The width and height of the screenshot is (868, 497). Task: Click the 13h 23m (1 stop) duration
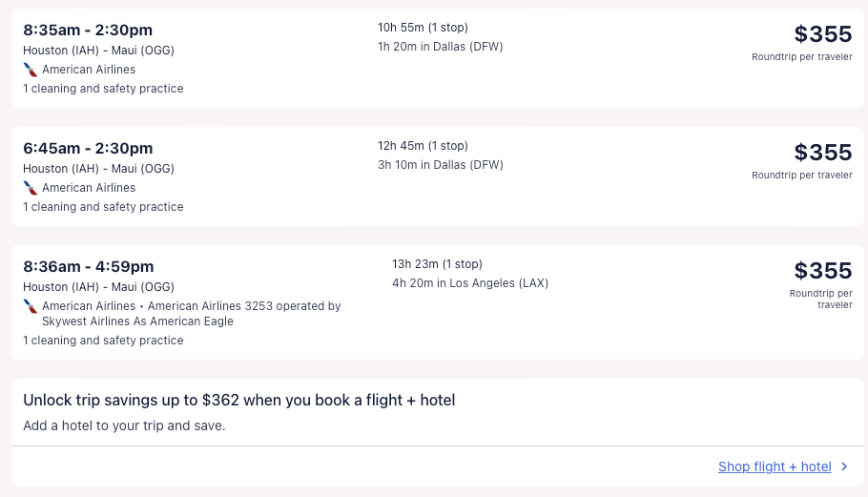[437, 264]
